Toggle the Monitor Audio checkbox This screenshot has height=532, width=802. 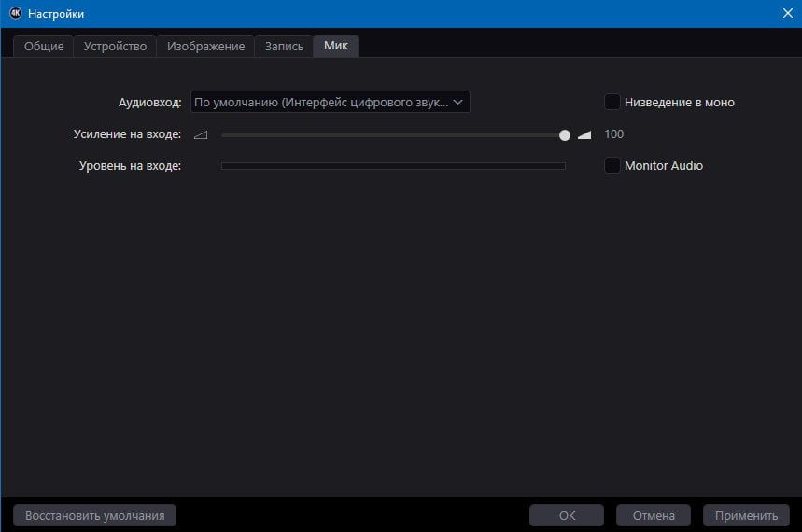pos(612,165)
